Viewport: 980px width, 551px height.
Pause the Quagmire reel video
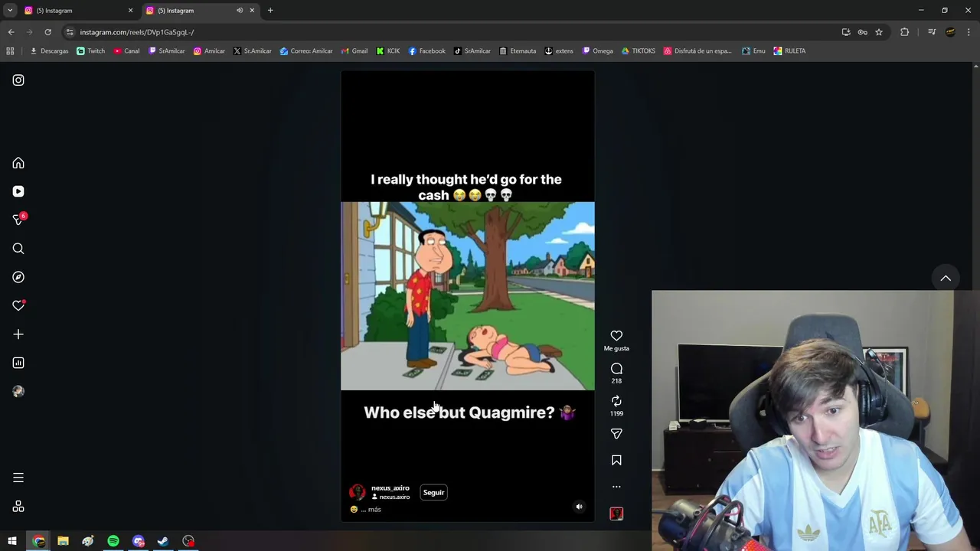467,296
